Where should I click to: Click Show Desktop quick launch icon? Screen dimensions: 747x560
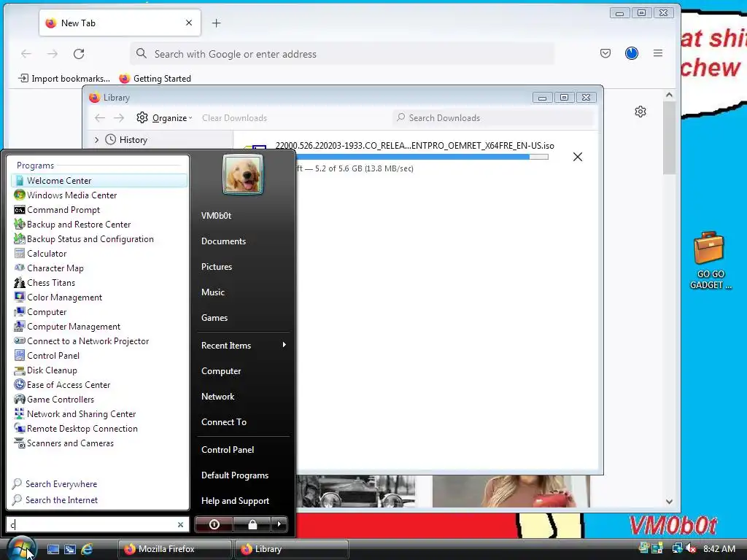(x=53, y=549)
